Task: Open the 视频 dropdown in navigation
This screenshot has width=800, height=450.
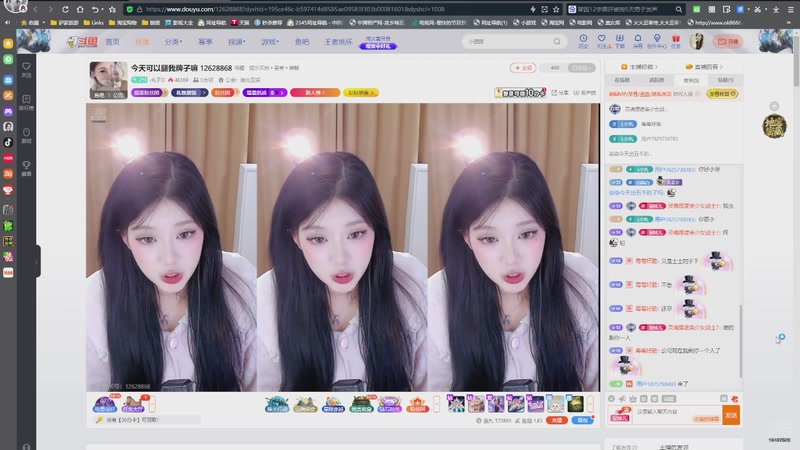Action: [236, 42]
